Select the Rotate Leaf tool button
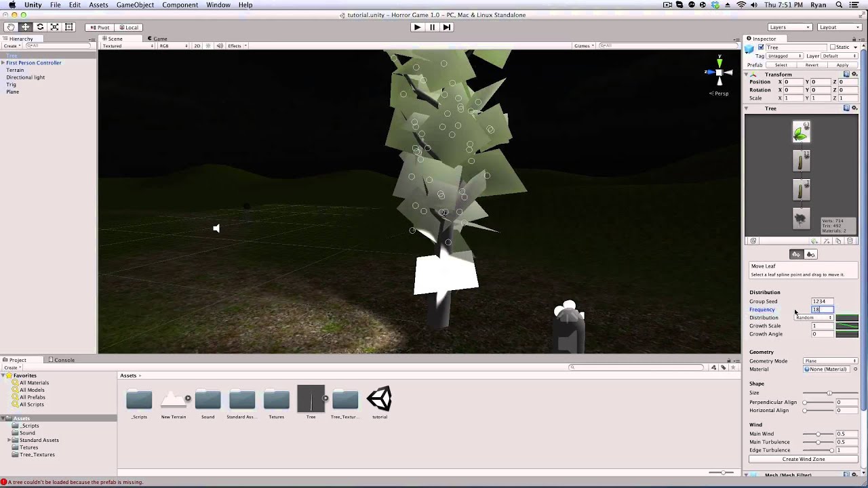The width and height of the screenshot is (868, 488). [x=810, y=254]
